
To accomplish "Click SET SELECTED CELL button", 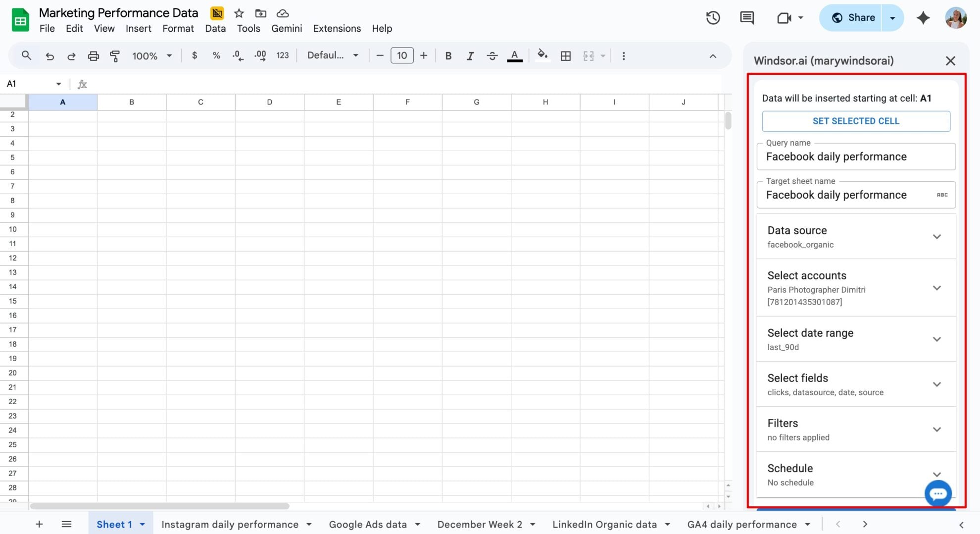I will [856, 121].
